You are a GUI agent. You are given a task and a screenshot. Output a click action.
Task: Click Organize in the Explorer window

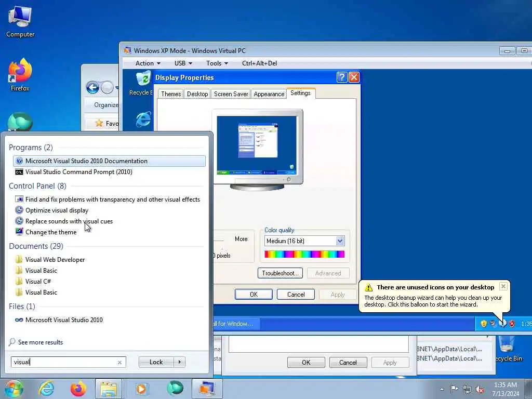pos(106,105)
